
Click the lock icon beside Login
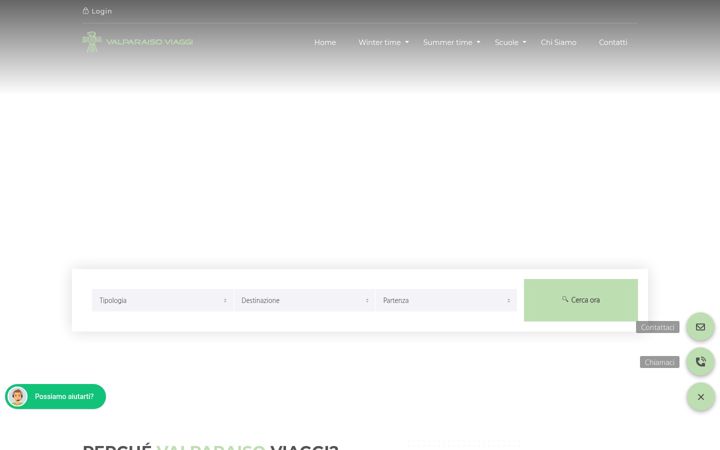85,11
